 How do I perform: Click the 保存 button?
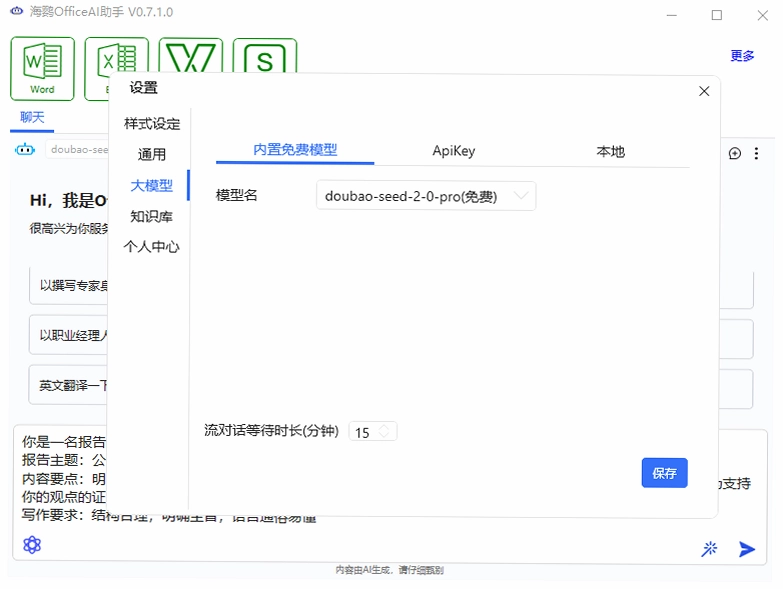pos(664,473)
